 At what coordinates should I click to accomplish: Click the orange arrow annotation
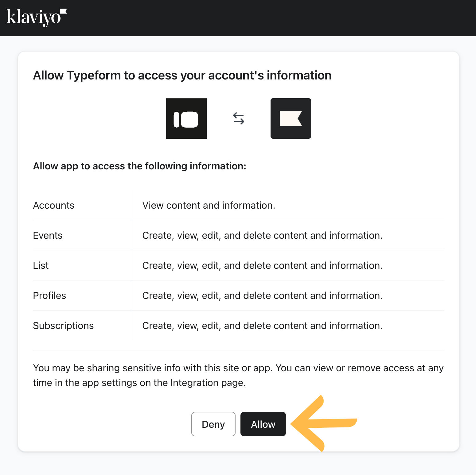324,423
